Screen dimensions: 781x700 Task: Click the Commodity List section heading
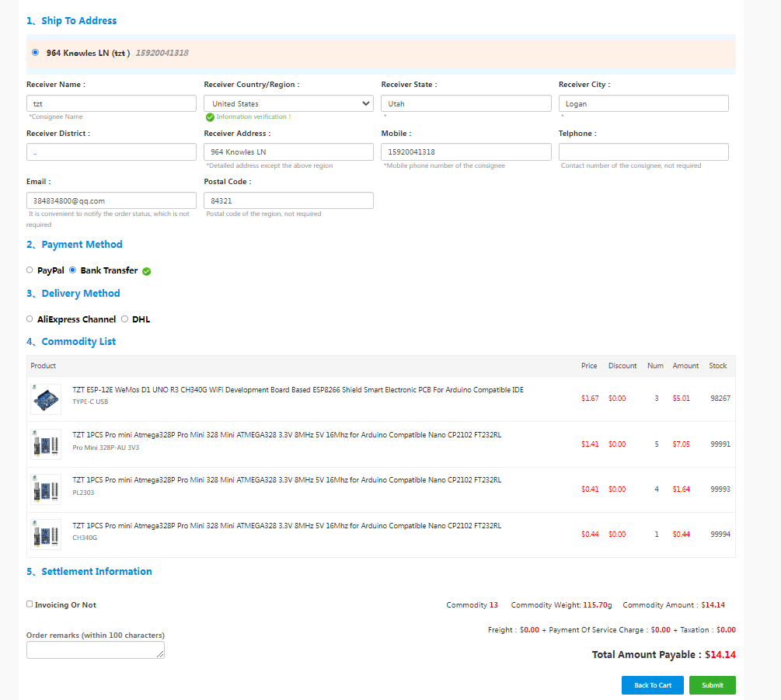[x=71, y=342]
